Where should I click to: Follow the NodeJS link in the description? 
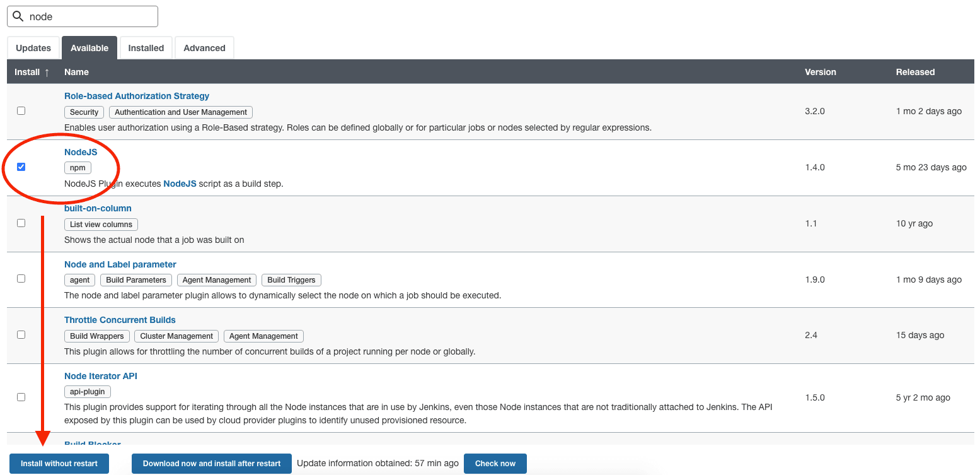(x=180, y=184)
